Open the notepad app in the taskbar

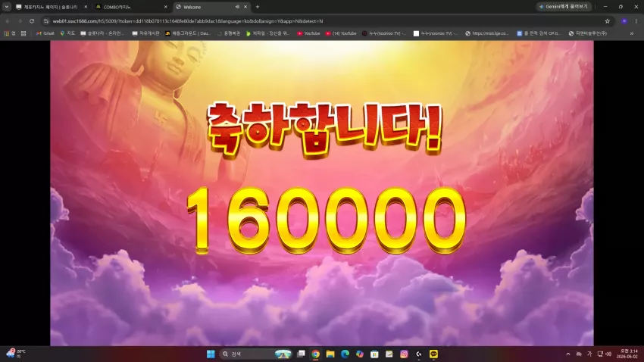389,354
